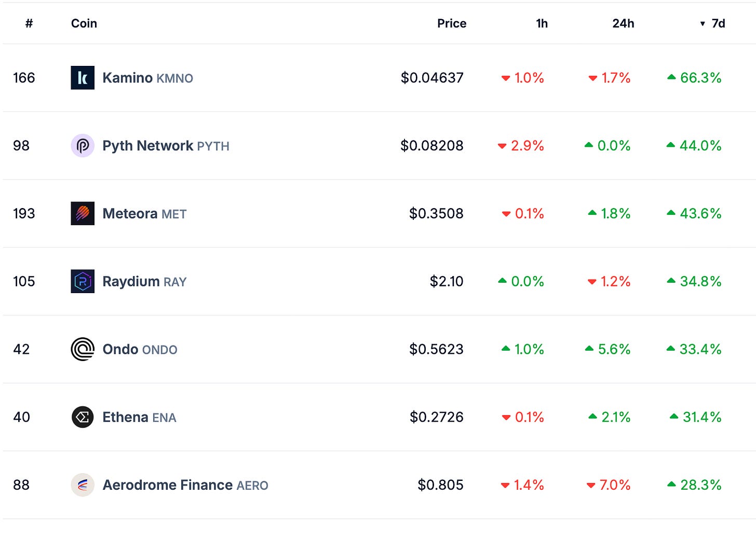Click the Pyth Network purple logo icon
Screen dimensions: 756x539
pos(83,146)
